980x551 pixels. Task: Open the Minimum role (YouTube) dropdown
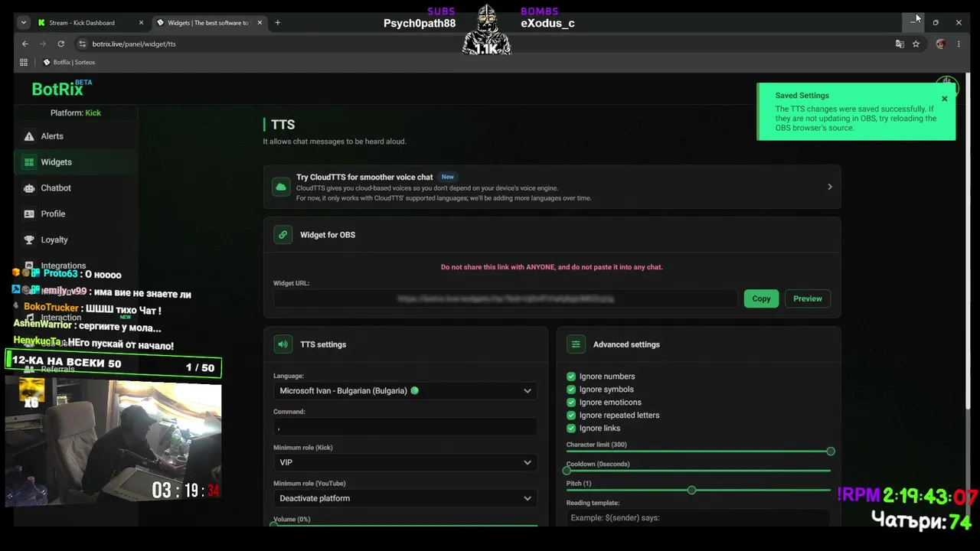click(x=405, y=498)
